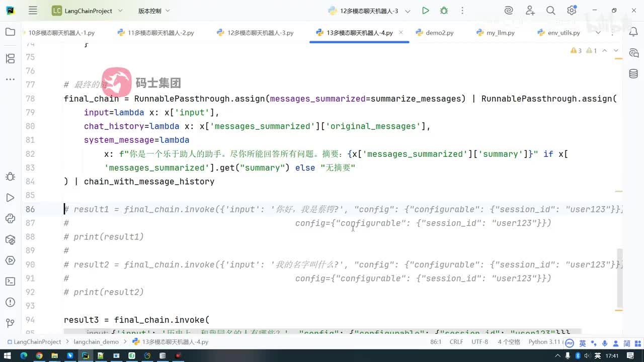Open the Python Packages tool window

pos(10,239)
